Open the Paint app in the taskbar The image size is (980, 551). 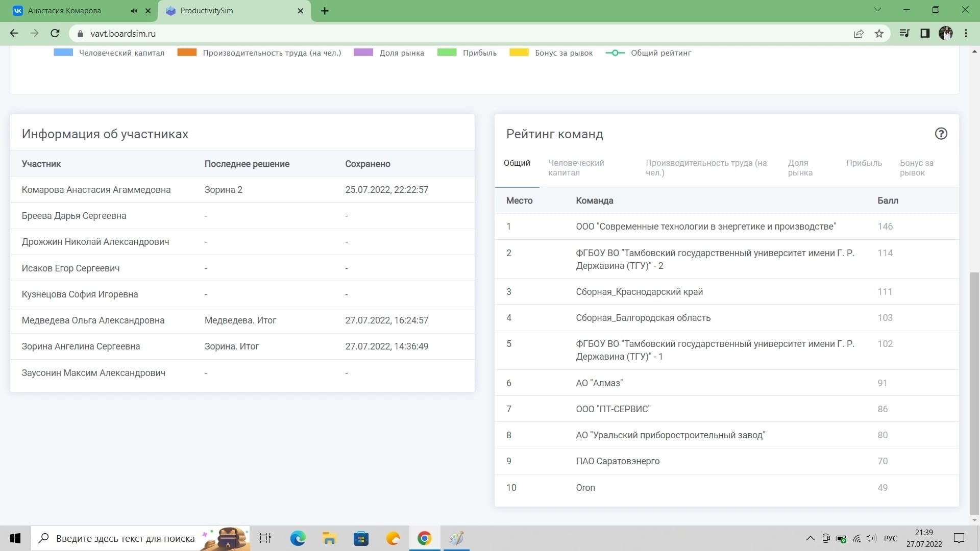[456, 538]
